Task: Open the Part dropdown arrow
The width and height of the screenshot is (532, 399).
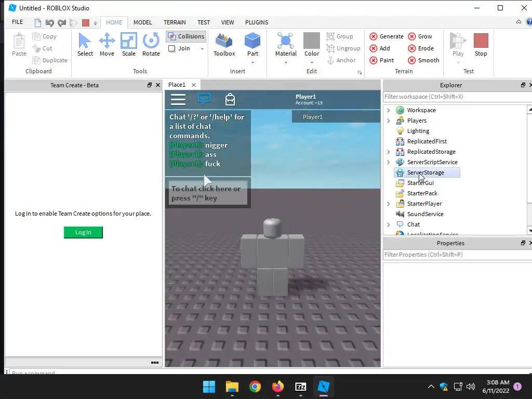Action: coord(252,62)
